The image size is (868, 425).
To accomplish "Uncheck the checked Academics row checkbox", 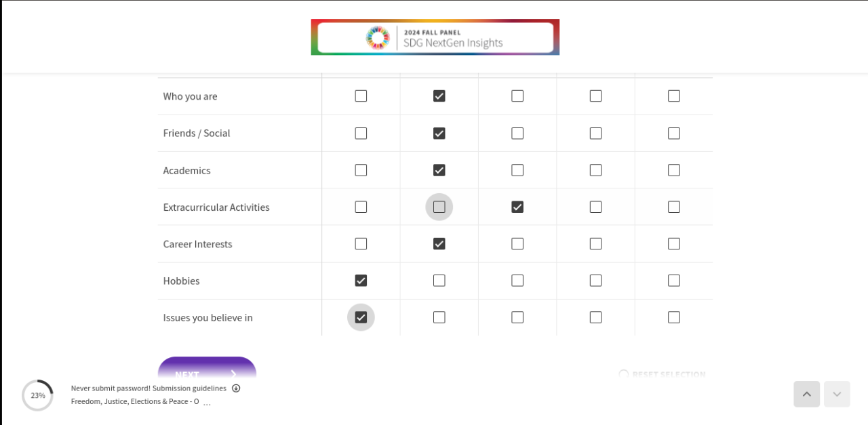I will tap(439, 170).
